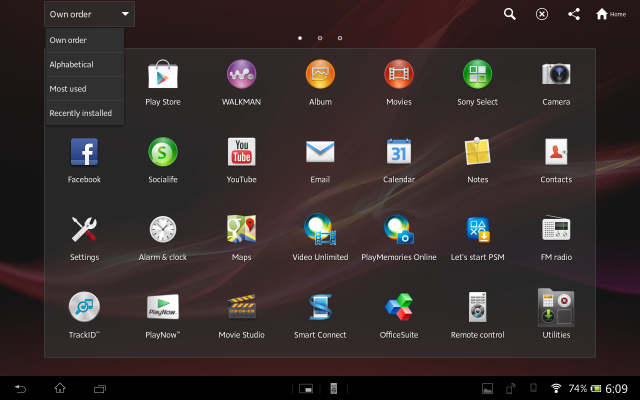This screenshot has width=640, height=400.
Task: Open the Settings app
Action: click(x=84, y=238)
